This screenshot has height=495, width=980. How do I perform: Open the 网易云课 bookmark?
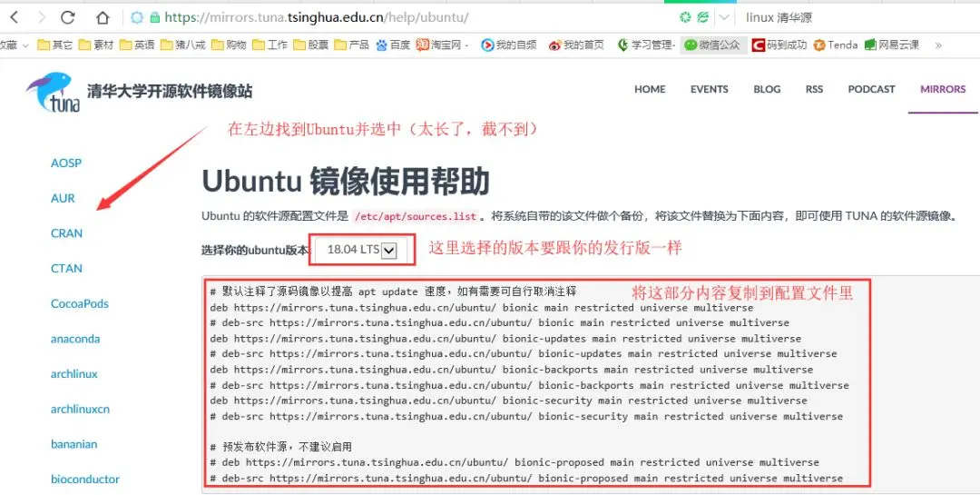coord(892,45)
